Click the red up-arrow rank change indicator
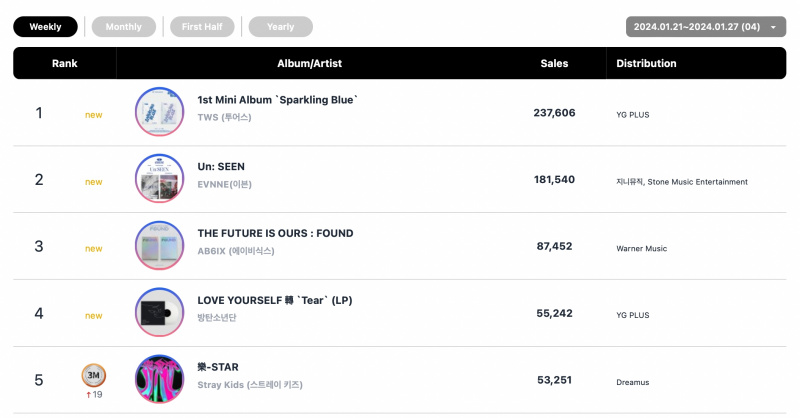Viewport: 800px width, 418px height. (88, 395)
